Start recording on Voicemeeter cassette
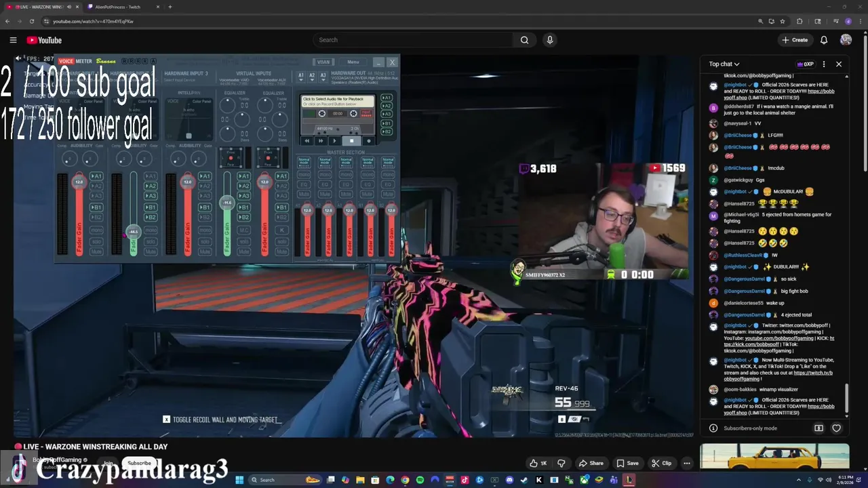868x488 pixels. (369, 141)
